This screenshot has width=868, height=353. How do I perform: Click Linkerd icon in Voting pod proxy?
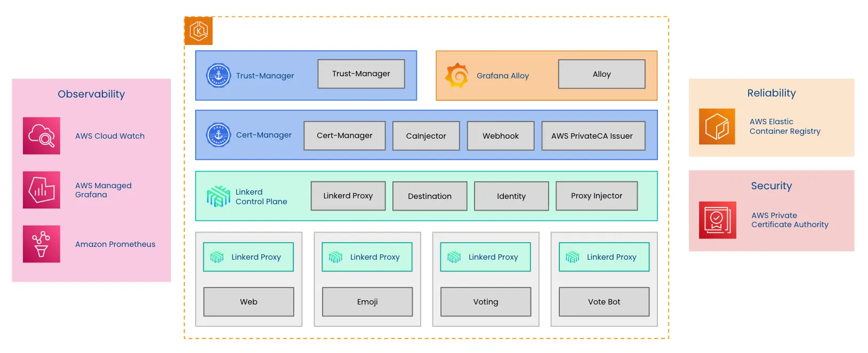click(454, 258)
